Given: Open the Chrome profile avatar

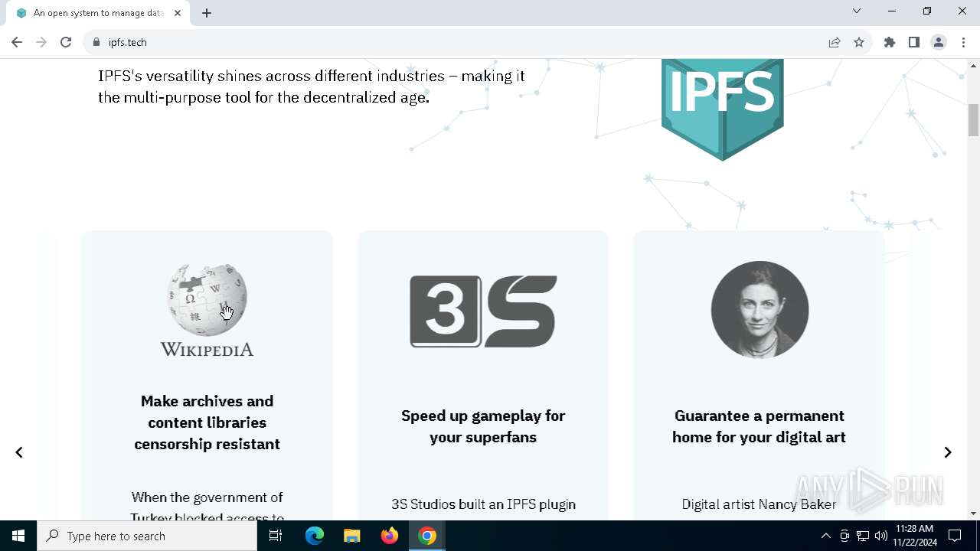Looking at the screenshot, I should coord(939,42).
